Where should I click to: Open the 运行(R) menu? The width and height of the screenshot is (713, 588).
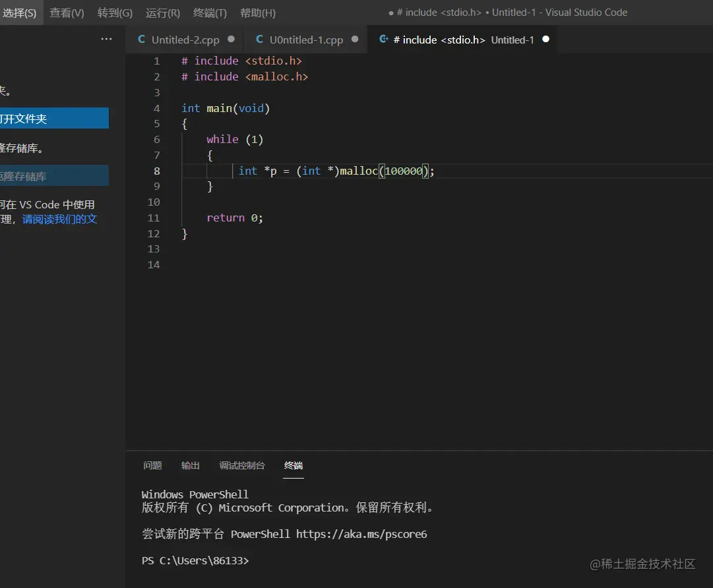coord(162,13)
